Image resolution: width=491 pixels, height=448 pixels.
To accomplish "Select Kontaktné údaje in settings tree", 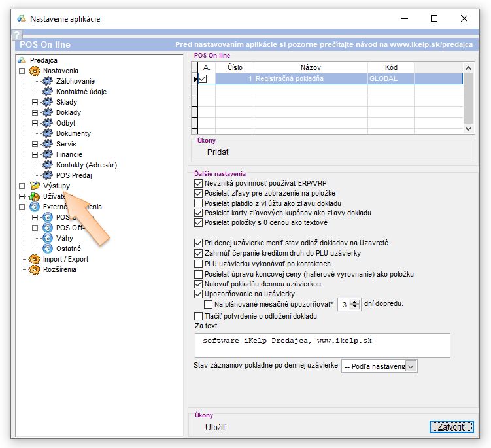I will coord(81,92).
